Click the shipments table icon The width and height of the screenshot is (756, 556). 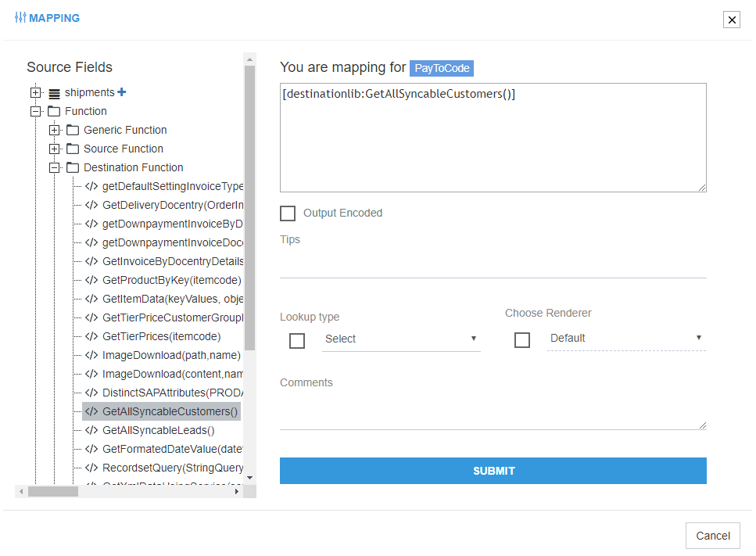coord(54,93)
